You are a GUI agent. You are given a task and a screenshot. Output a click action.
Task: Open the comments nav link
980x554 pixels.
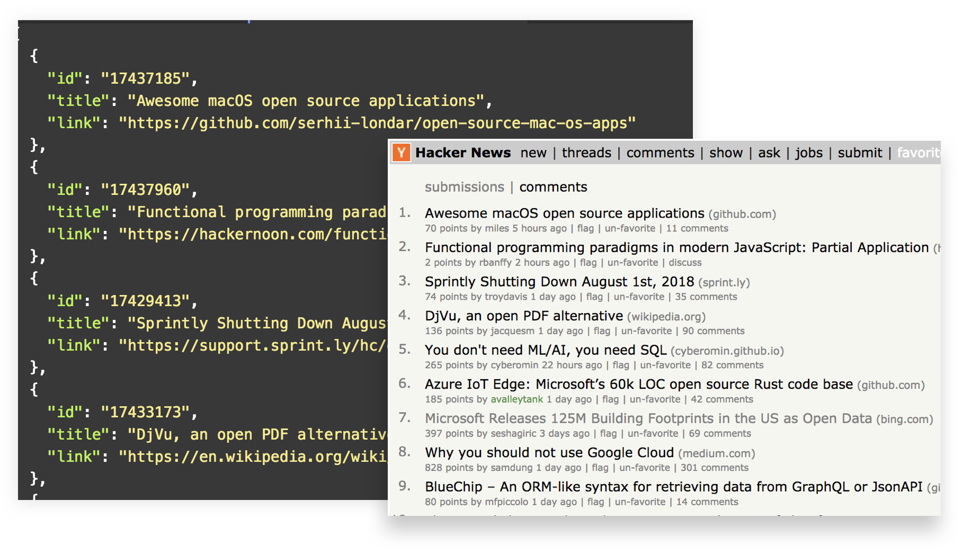(660, 153)
